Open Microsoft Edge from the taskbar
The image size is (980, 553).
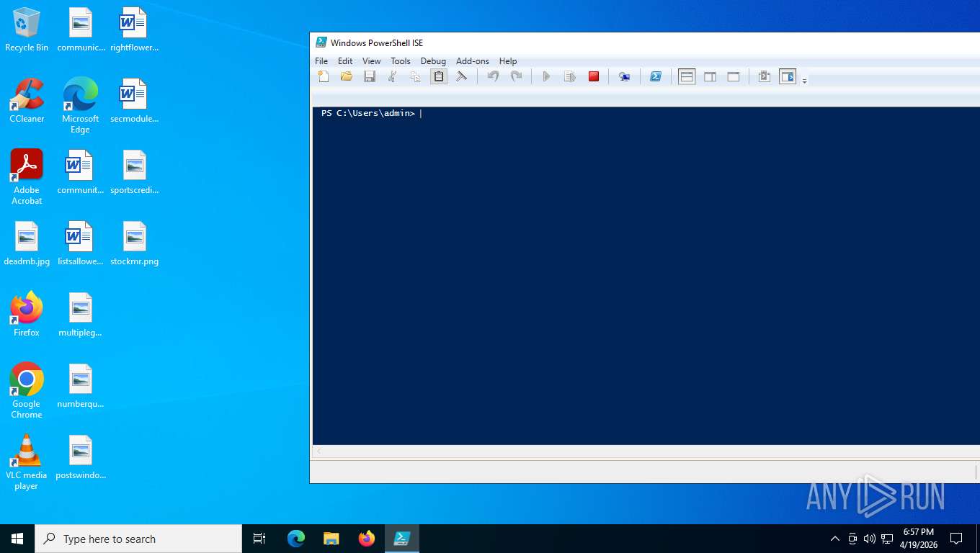coord(295,539)
